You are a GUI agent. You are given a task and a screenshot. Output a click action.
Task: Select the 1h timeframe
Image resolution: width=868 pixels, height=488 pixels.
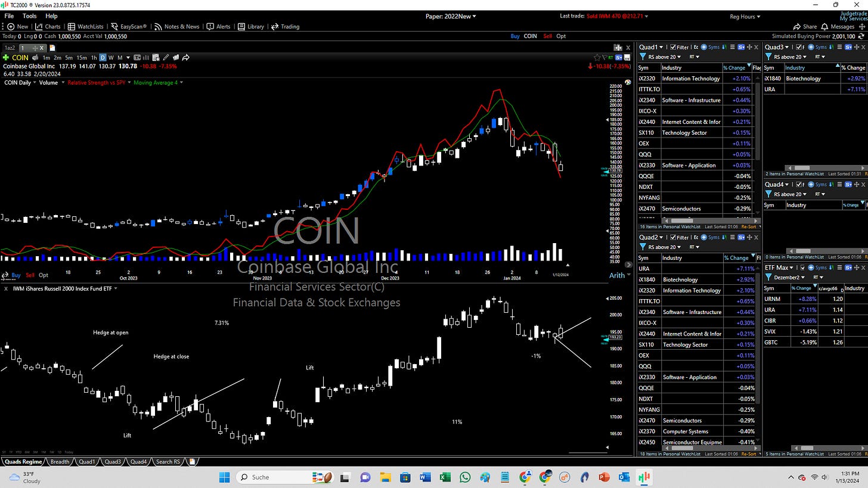coord(94,58)
